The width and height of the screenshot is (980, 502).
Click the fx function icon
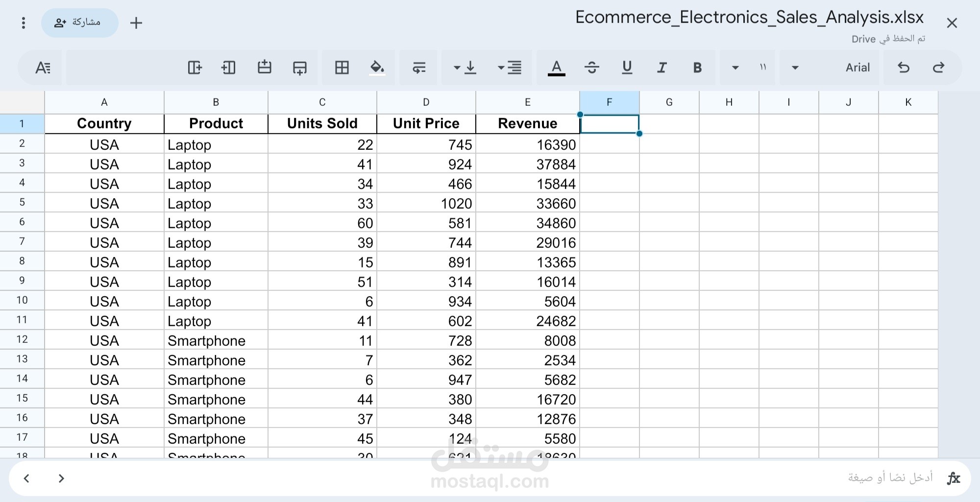(954, 478)
